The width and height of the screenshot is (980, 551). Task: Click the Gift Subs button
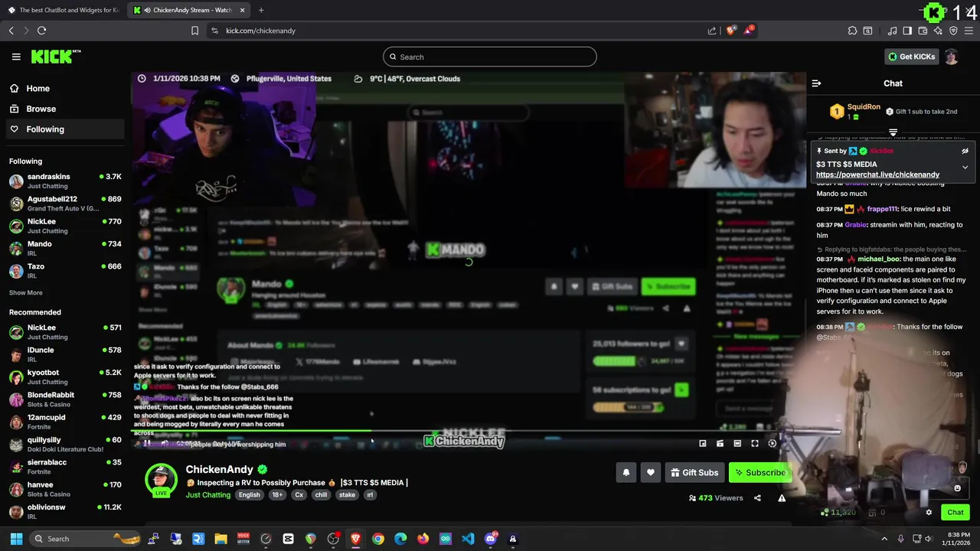pyautogui.click(x=694, y=473)
